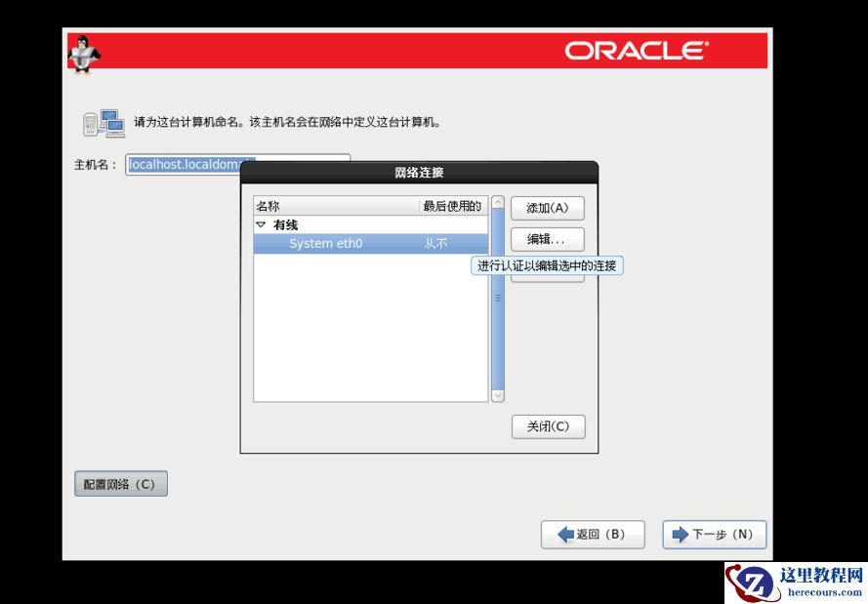Click the scrollbar up arrow in connection list
The image size is (868, 604).
click(x=498, y=202)
